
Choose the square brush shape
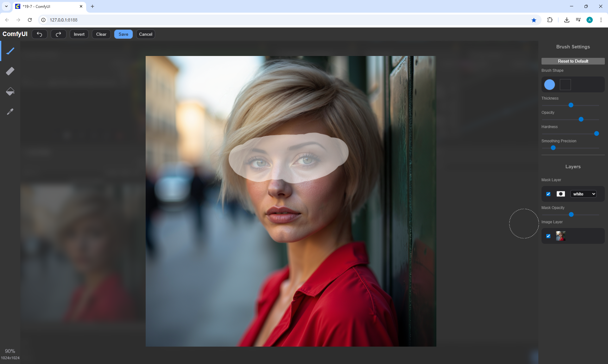point(565,84)
